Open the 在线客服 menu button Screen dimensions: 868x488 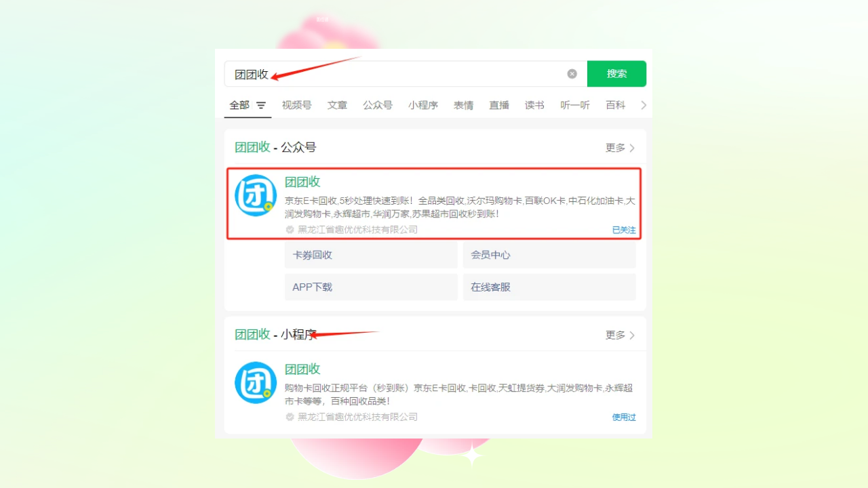pyautogui.click(x=549, y=287)
